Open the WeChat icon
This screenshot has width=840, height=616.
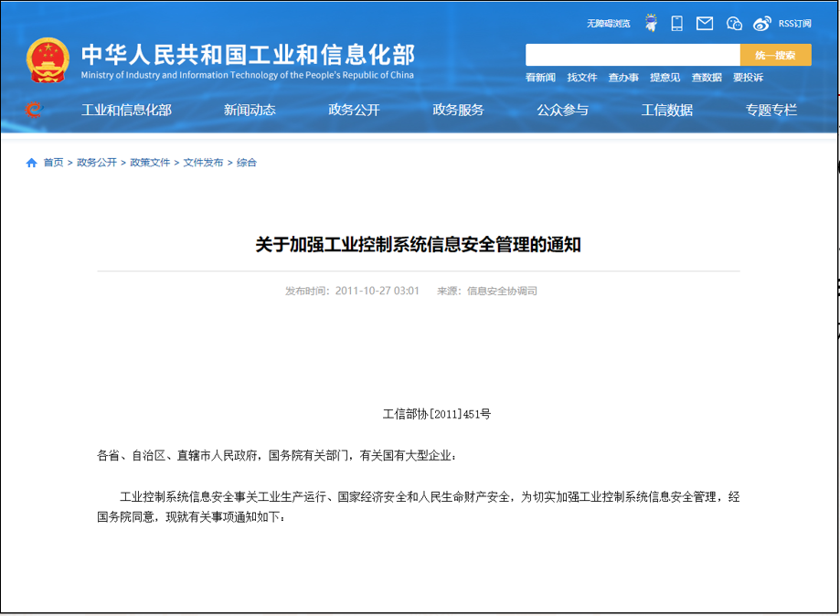point(734,23)
